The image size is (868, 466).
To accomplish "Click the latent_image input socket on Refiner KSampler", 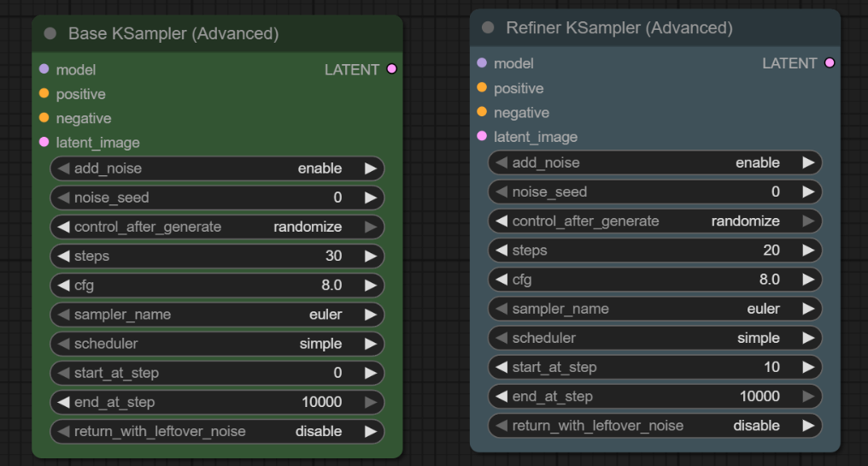I will [x=482, y=137].
